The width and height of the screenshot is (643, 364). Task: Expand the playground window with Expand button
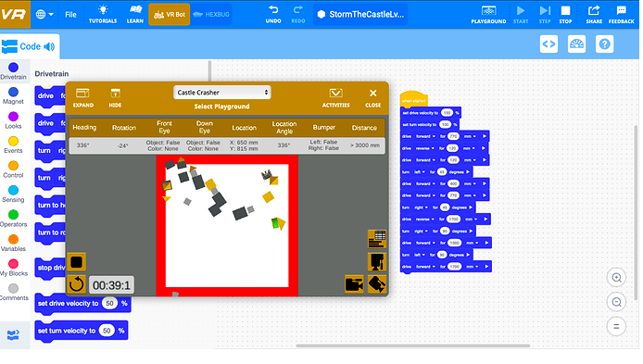[x=83, y=98]
